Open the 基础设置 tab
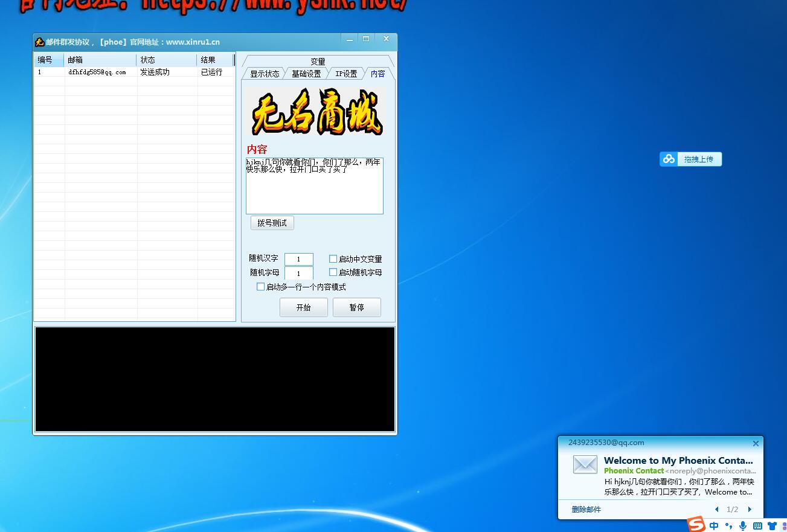Image resolution: width=787 pixels, height=532 pixels. [306, 74]
